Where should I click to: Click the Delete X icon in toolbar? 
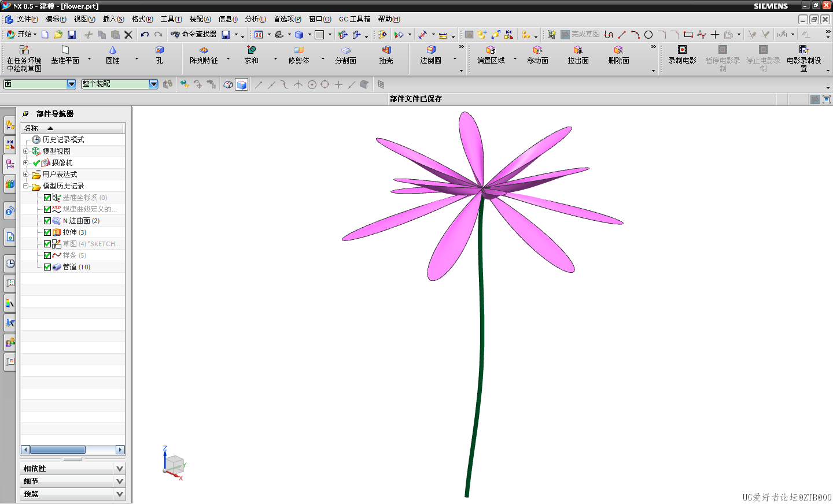click(128, 35)
